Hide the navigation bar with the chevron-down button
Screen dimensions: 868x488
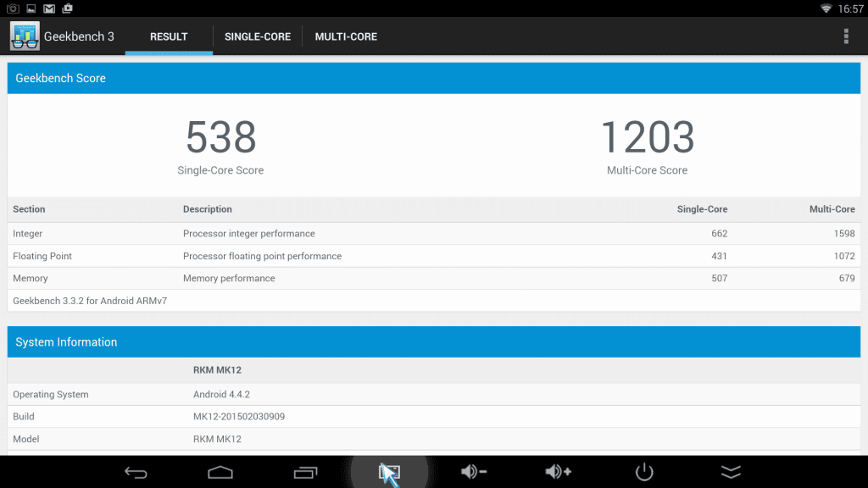tap(731, 472)
